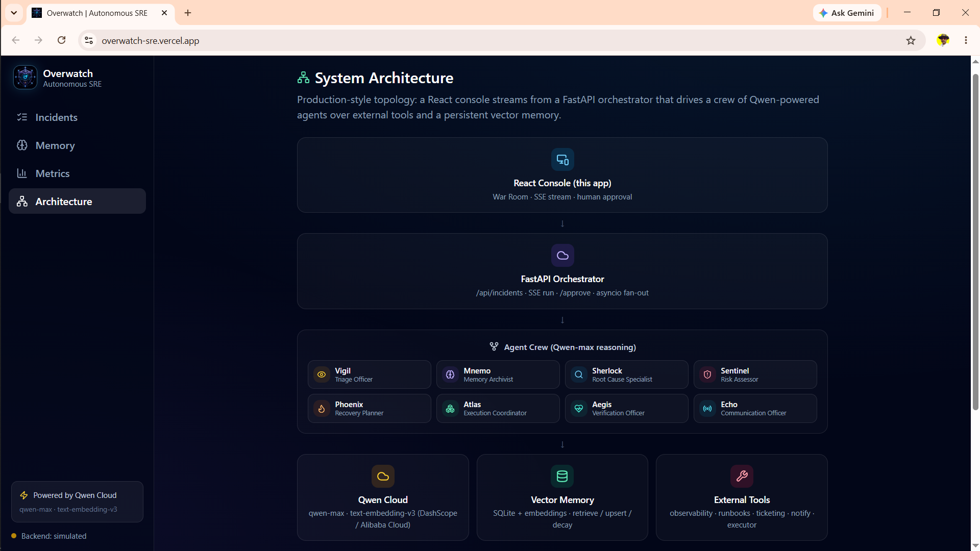
Task: Open Chrome's three-dot menu
Action: (966, 40)
